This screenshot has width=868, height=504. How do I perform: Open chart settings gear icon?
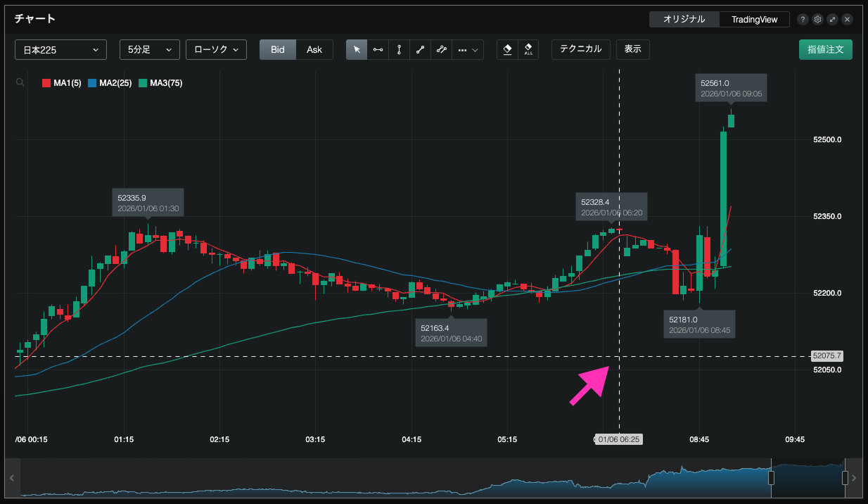(817, 20)
